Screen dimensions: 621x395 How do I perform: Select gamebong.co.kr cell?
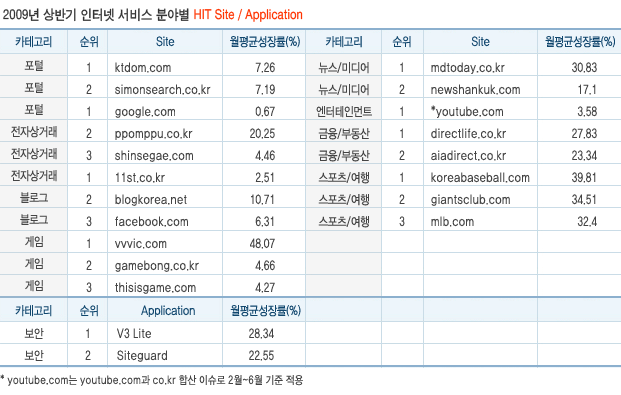tap(156, 266)
